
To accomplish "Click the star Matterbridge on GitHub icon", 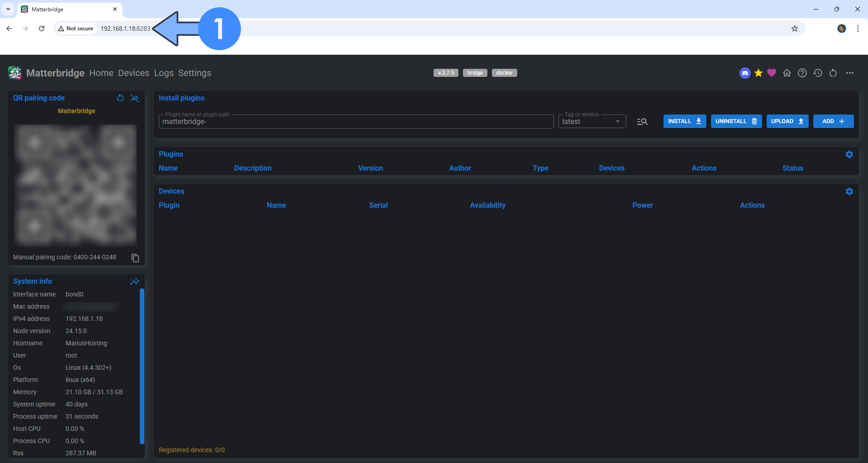I will (759, 73).
